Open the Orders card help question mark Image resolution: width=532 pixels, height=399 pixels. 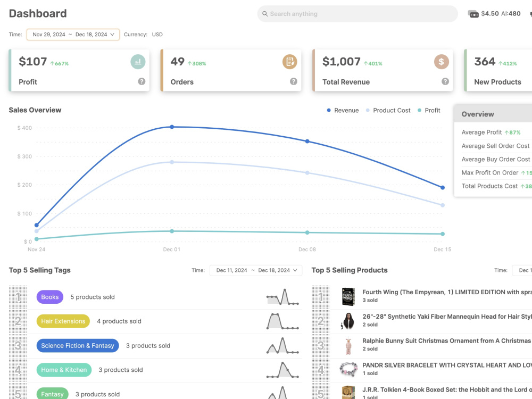coord(294,81)
